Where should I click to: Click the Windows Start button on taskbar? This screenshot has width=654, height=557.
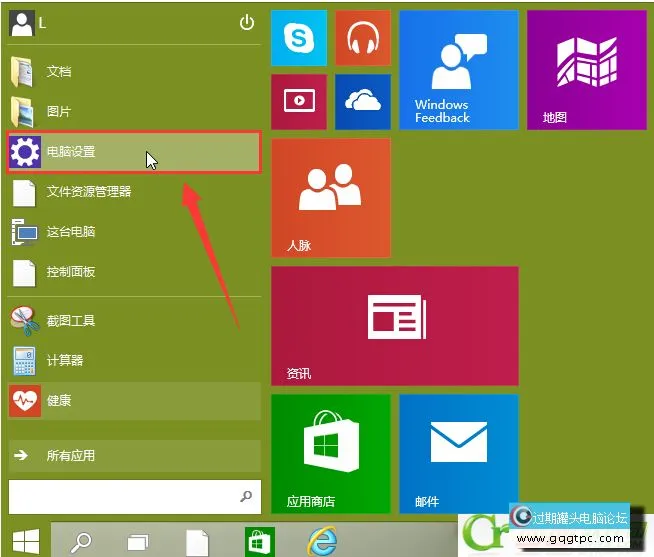25,541
